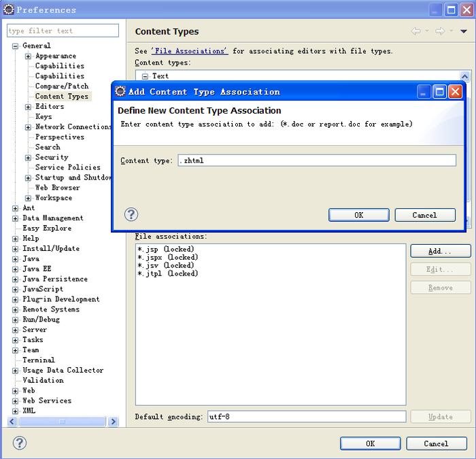The height and width of the screenshot is (459, 476).
Task: Click help icon in Add Content Type dialog
Action: (x=132, y=214)
